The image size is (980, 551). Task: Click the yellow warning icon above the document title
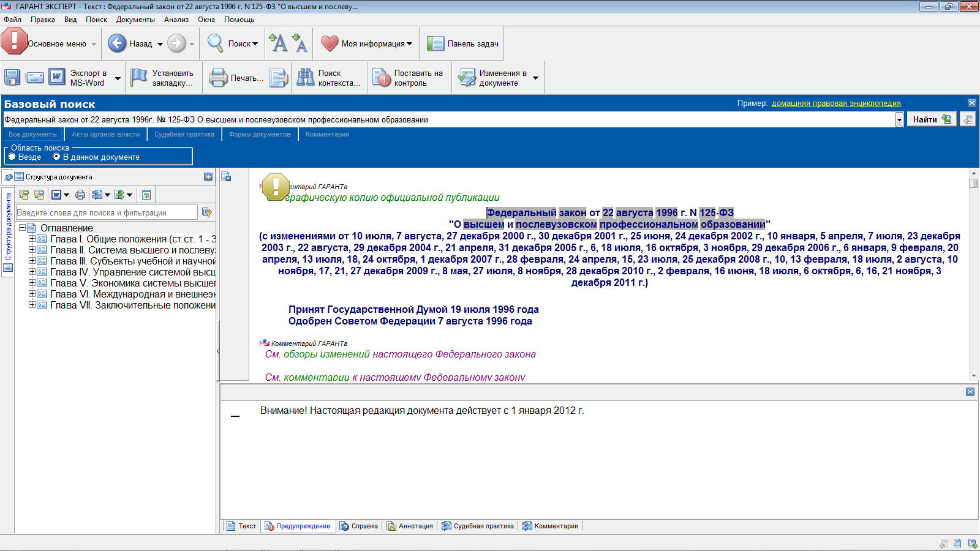[x=276, y=187]
